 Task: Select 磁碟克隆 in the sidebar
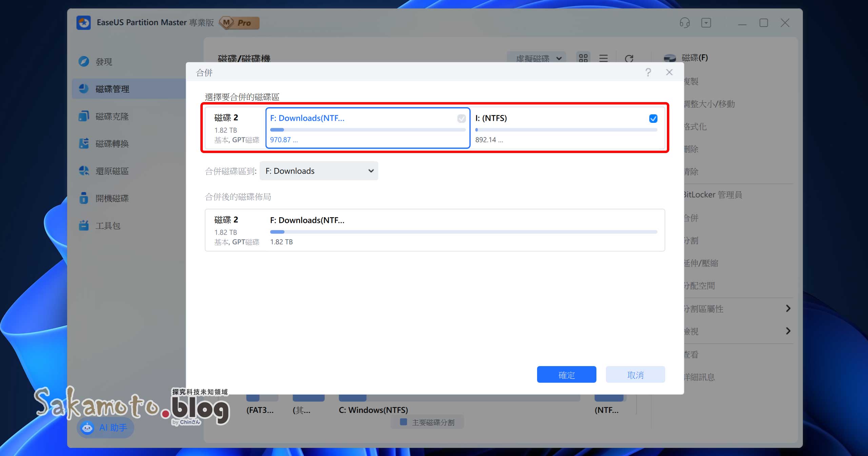tap(112, 116)
